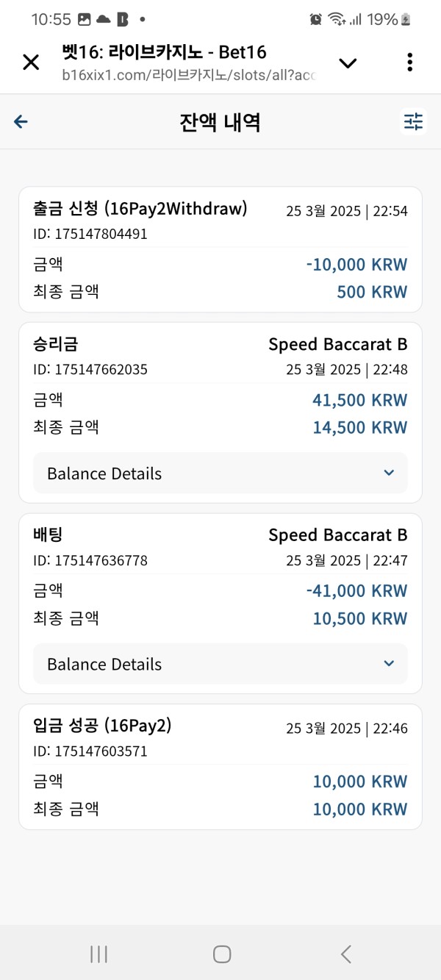This screenshot has width=441, height=980.
Task: Select the 출금 신청 (16Pay2Withdraw) transaction card
Action: 220,250
